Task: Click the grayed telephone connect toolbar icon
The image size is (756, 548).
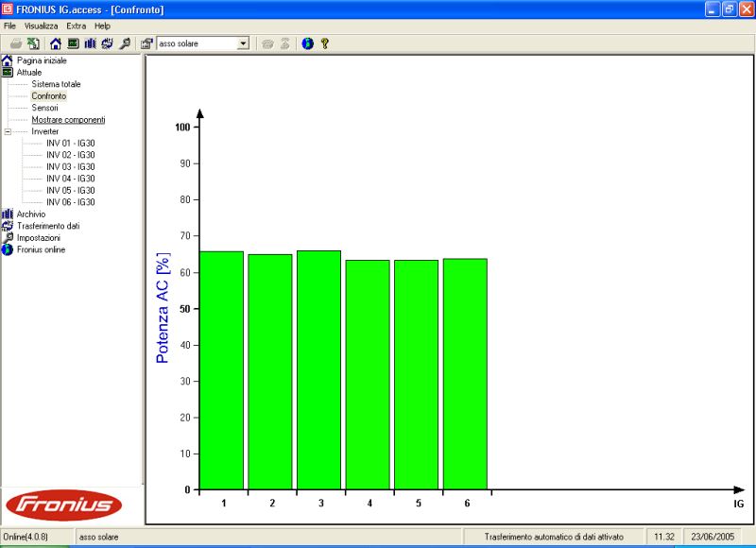Action: (267, 43)
